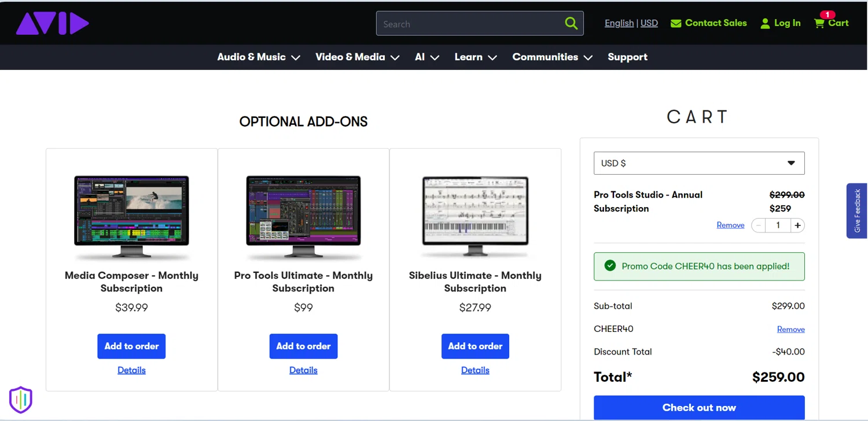View Sibelius Ultimate Details link
The width and height of the screenshot is (868, 421).
click(475, 370)
